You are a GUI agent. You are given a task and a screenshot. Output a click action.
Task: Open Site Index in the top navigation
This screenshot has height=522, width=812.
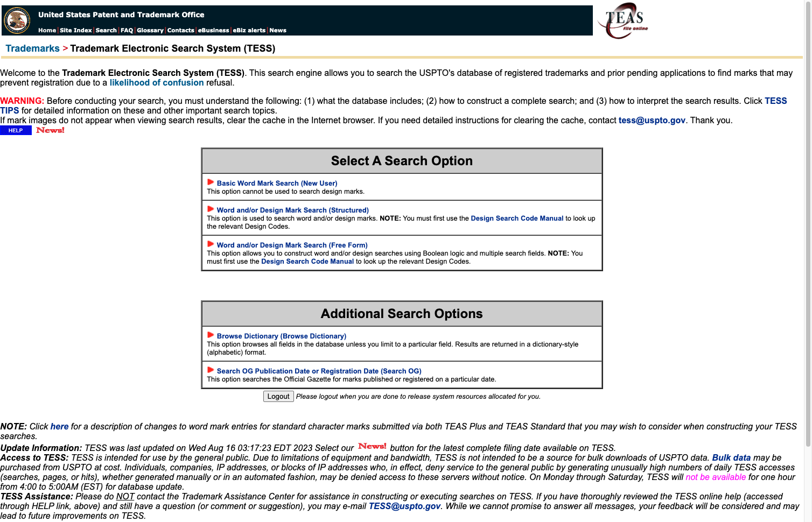click(75, 31)
